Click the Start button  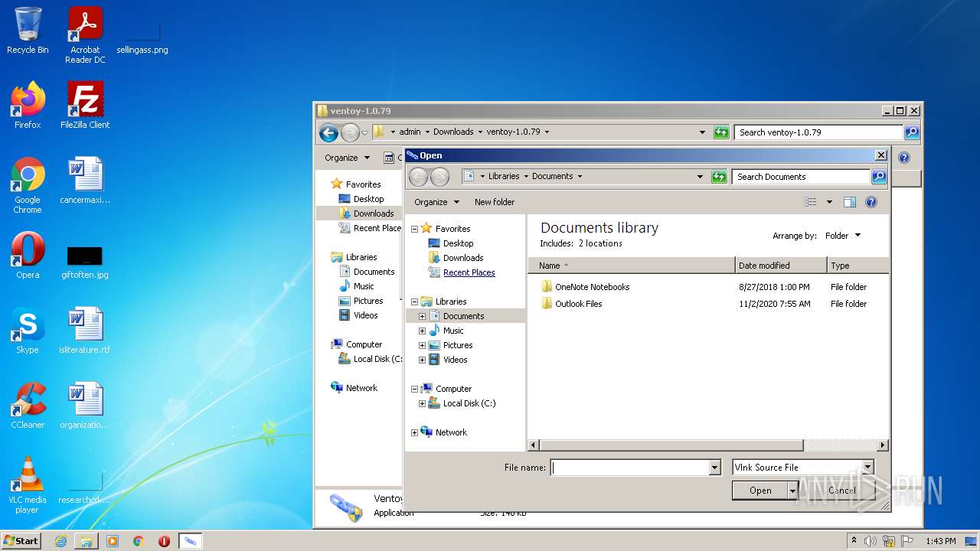[x=21, y=541]
